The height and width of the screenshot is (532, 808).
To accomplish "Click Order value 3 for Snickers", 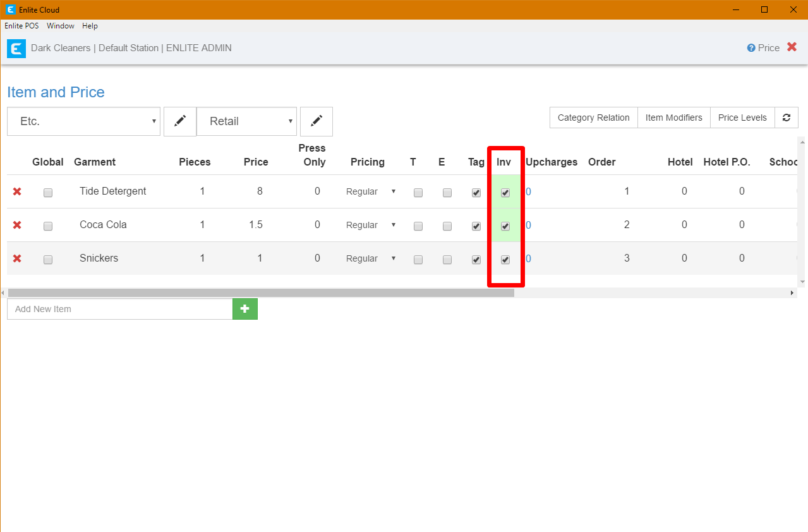I will [x=627, y=258].
